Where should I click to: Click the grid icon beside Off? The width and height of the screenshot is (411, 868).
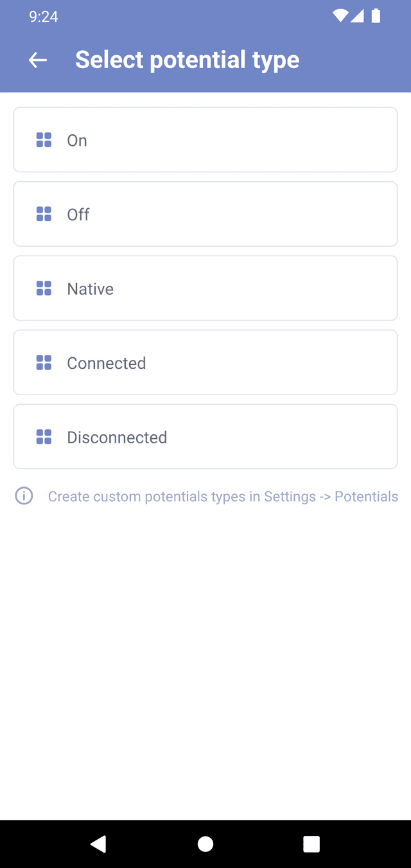click(44, 214)
